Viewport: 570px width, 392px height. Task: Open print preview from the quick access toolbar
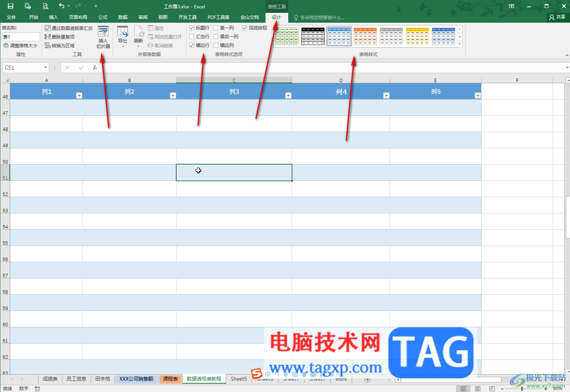pos(45,6)
